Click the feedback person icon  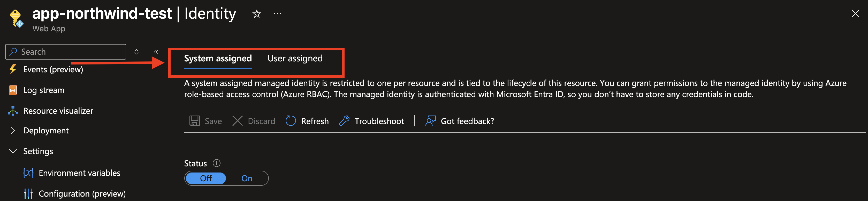pyautogui.click(x=431, y=121)
